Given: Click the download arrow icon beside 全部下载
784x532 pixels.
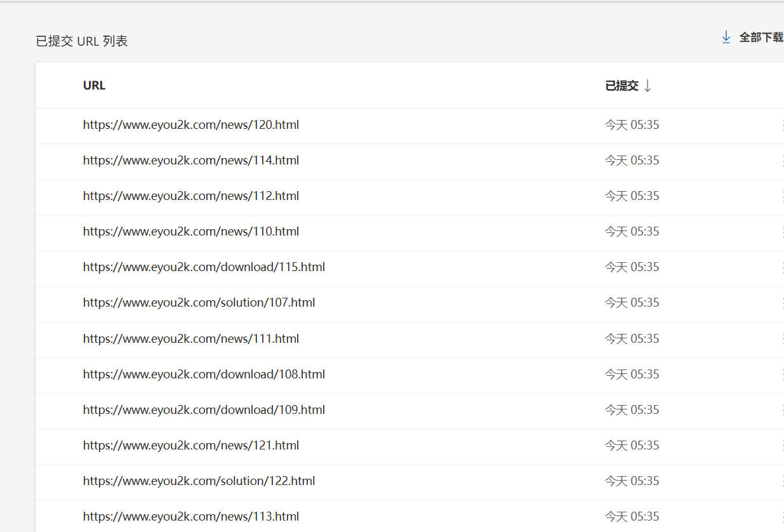Looking at the screenshot, I should (726, 37).
